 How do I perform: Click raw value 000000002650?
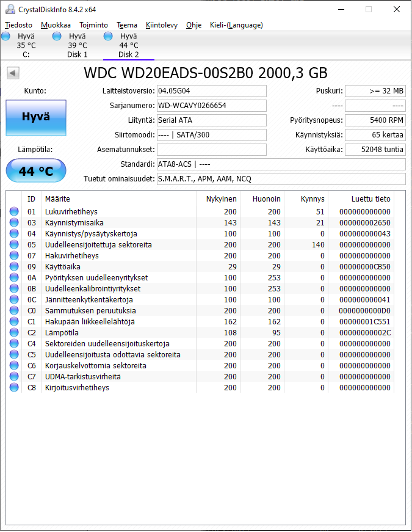[365, 222]
